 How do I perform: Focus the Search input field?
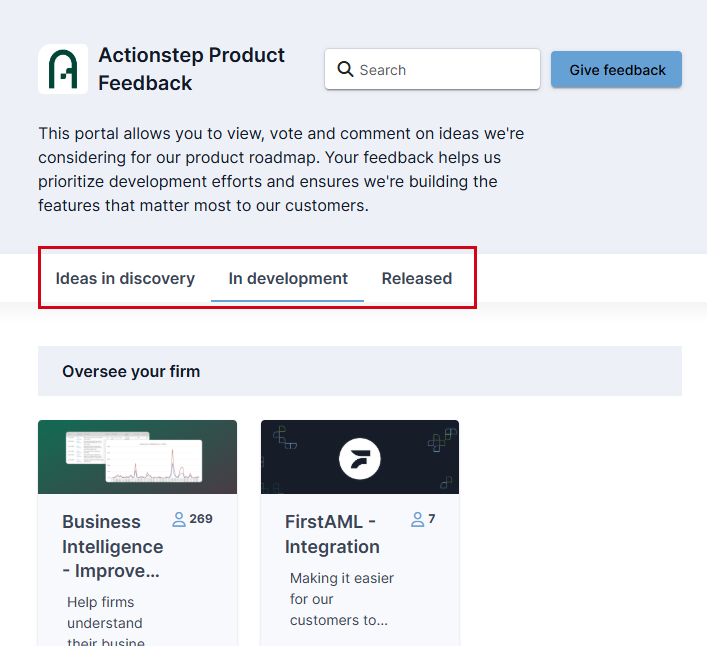pos(432,69)
